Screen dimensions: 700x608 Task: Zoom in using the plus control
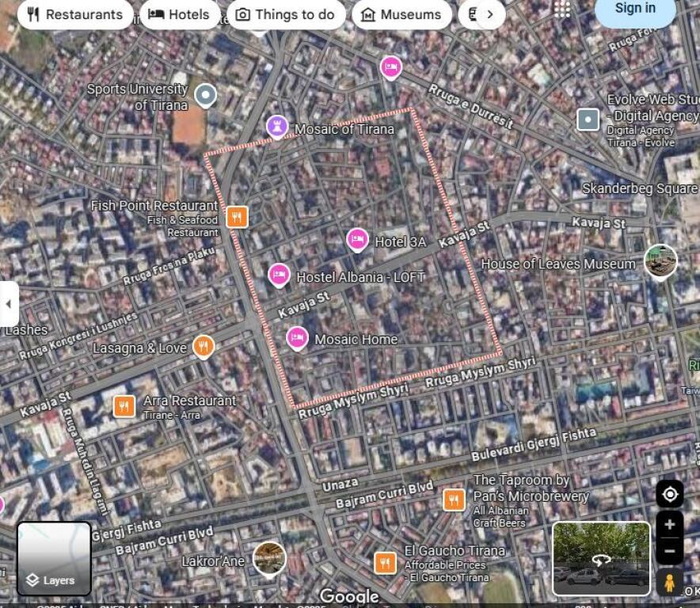(x=670, y=524)
